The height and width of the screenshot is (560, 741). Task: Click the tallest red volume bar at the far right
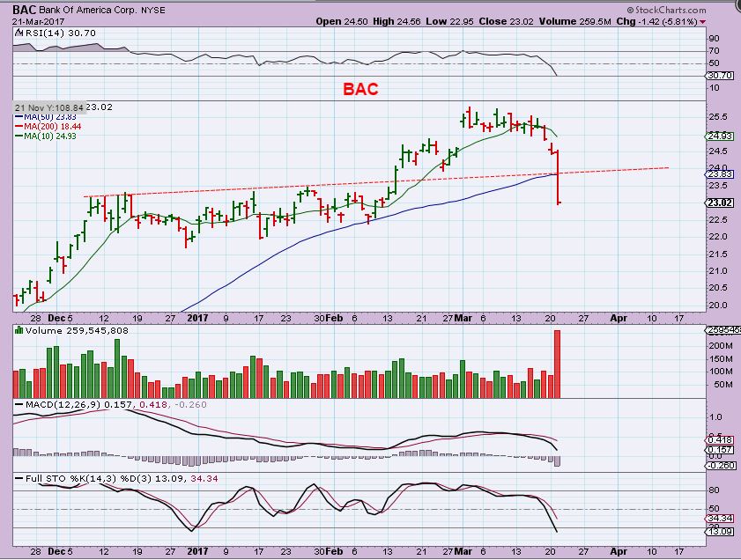(x=557, y=364)
